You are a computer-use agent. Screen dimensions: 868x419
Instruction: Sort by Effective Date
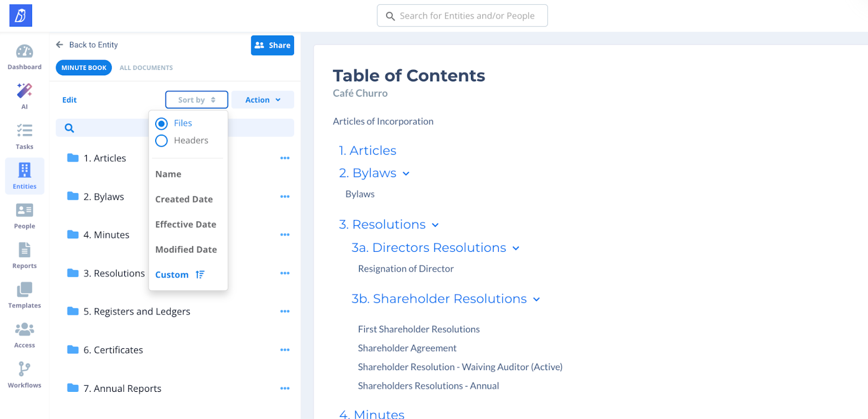(x=186, y=225)
